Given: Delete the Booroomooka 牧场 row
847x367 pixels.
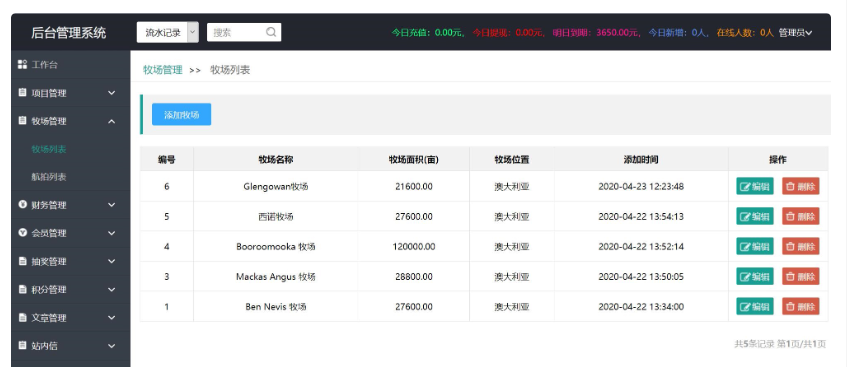Looking at the screenshot, I should click(x=801, y=246).
